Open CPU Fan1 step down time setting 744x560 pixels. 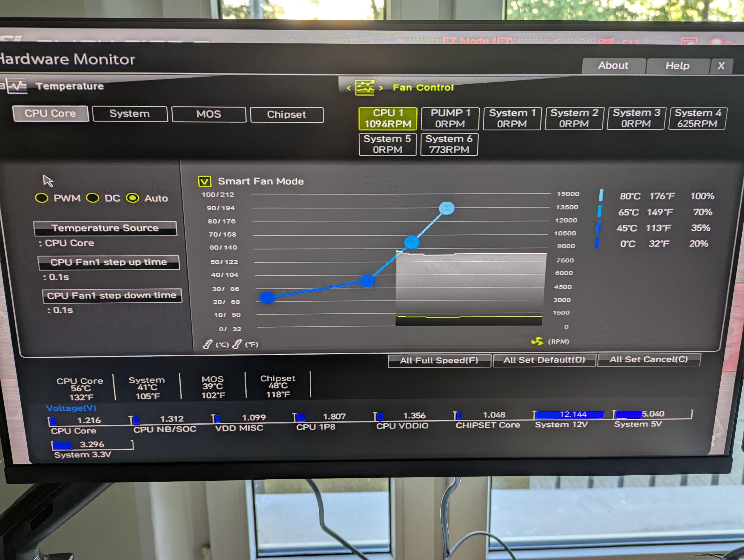click(112, 295)
